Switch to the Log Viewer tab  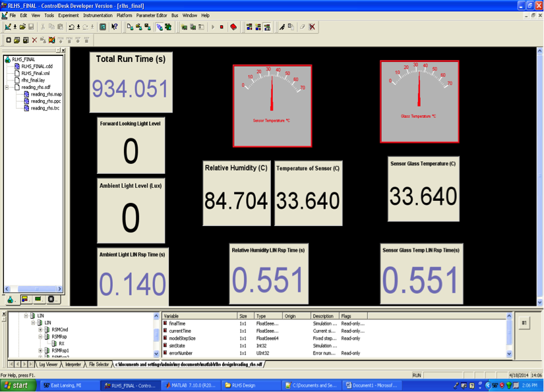click(48, 364)
